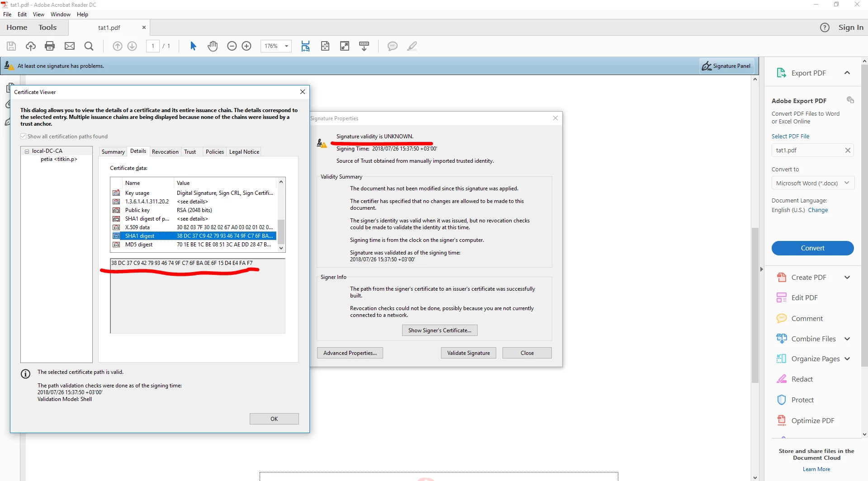Collapse the right tools pane arrow
This screenshot has height=481, width=868.
click(761, 269)
